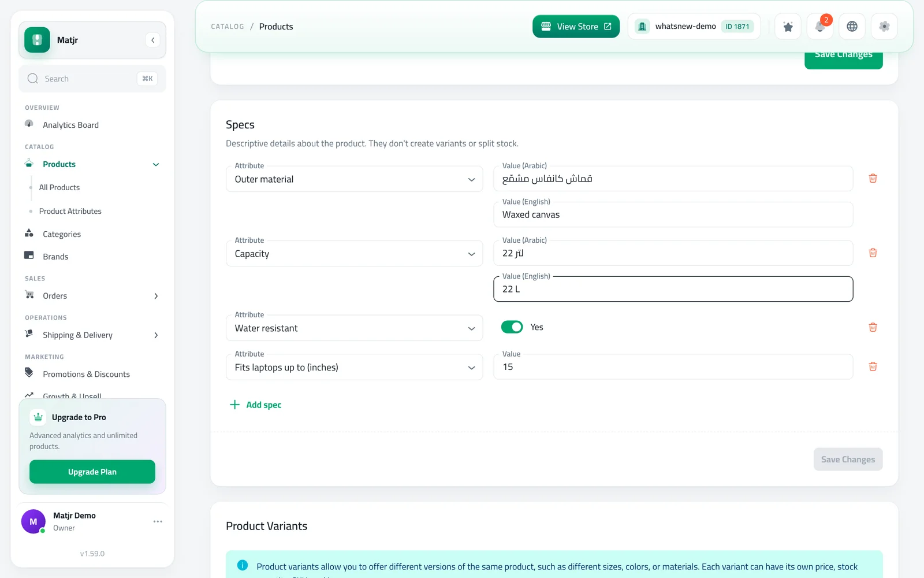Delete the Outer material spec row
Viewport: 924px width, 578px height.
click(873, 179)
